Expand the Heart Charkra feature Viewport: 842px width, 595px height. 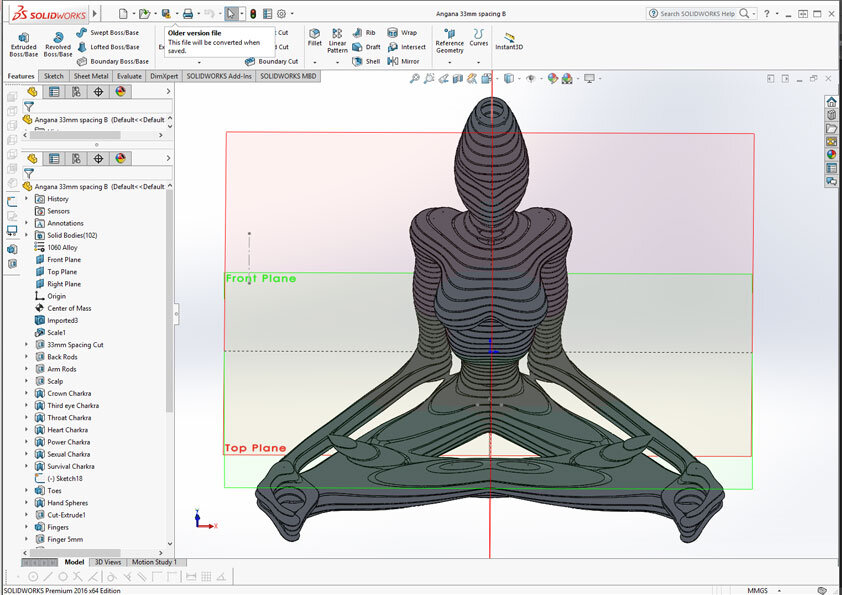coord(26,430)
